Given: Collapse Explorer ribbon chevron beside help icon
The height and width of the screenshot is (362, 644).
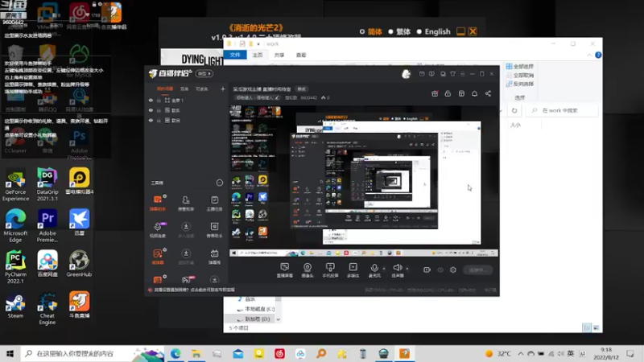Looking at the screenshot, I should point(589,55).
